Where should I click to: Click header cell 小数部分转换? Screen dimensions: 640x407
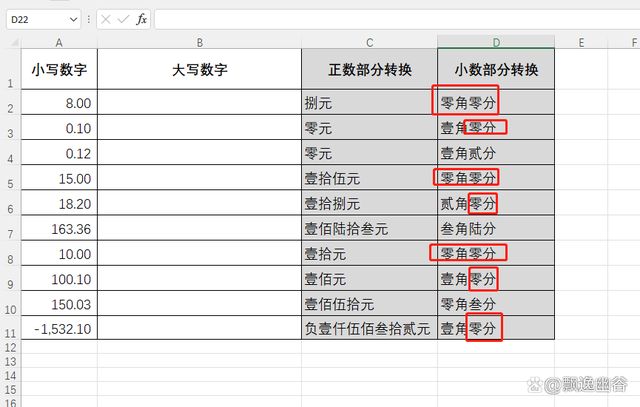click(496, 69)
